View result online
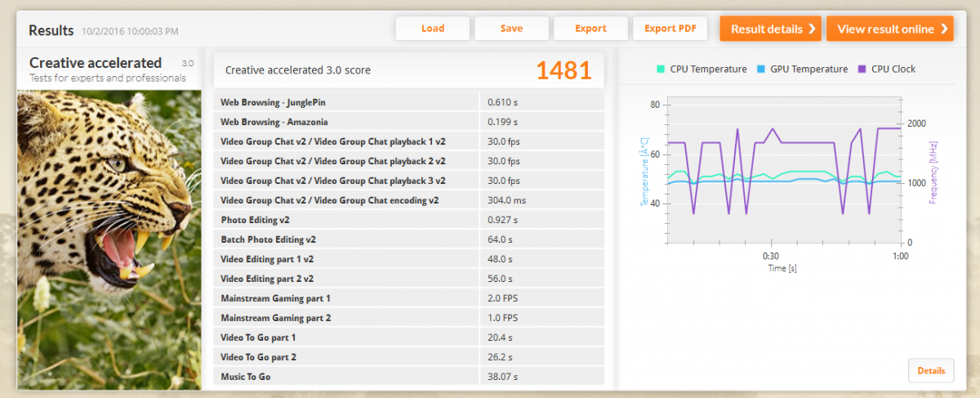The image size is (980, 398). pos(890,29)
